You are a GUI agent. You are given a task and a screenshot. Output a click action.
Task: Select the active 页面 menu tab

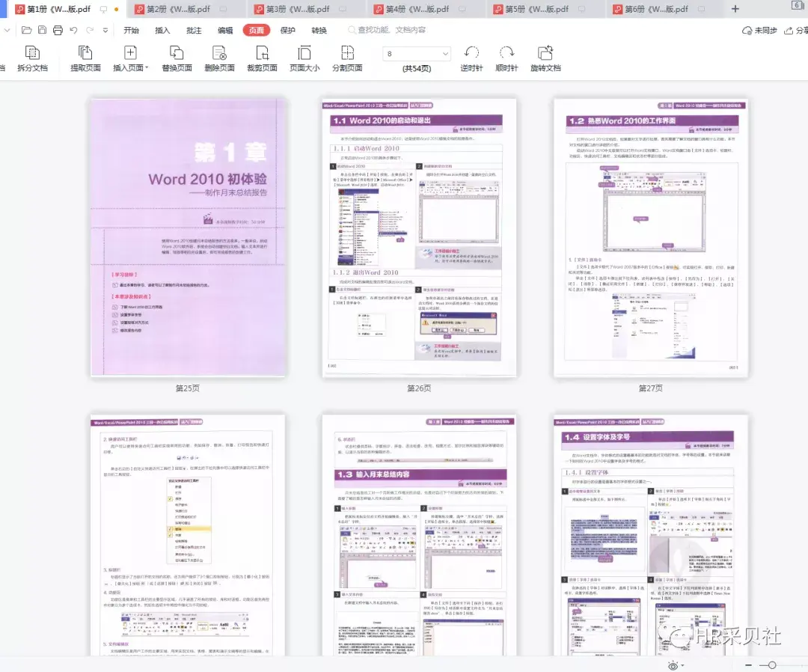click(256, 31)
